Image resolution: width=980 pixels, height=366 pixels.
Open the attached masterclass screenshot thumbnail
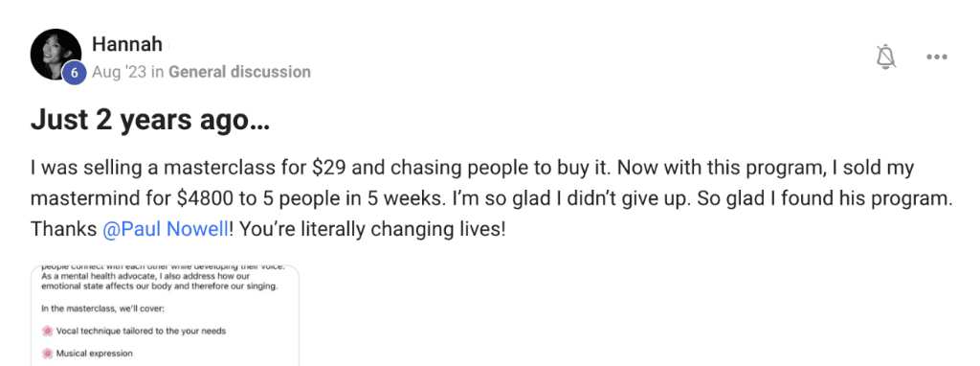pyautogui.click(x=165, y=316)
